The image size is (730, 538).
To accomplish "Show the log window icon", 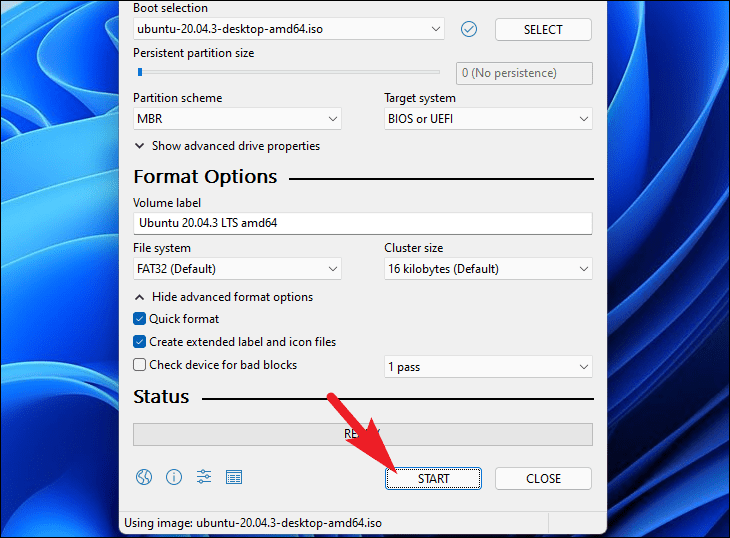I will 234,477.
